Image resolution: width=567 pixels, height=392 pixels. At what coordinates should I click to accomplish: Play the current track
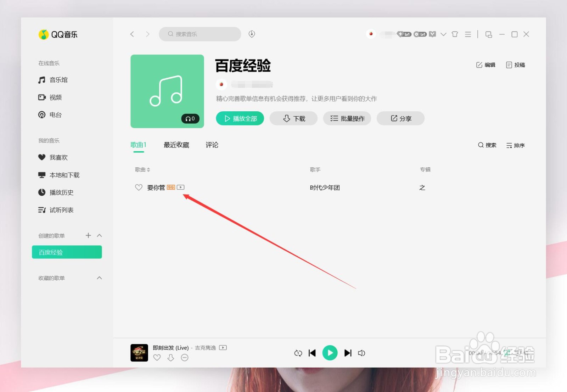(x=330, y=353)
